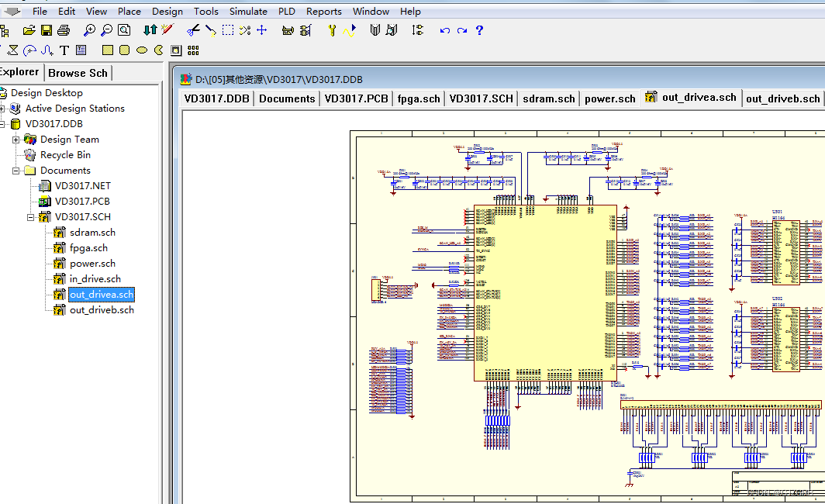Open the Help question mark icon
This screenshot has height=504, width=825.
(x=479, y=30)
